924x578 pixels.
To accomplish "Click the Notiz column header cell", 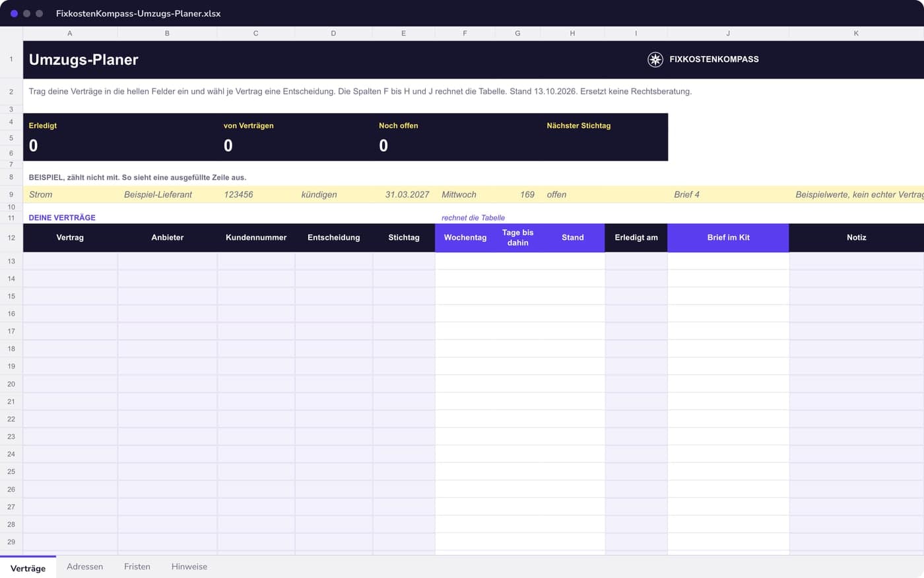I will point(857,238).
